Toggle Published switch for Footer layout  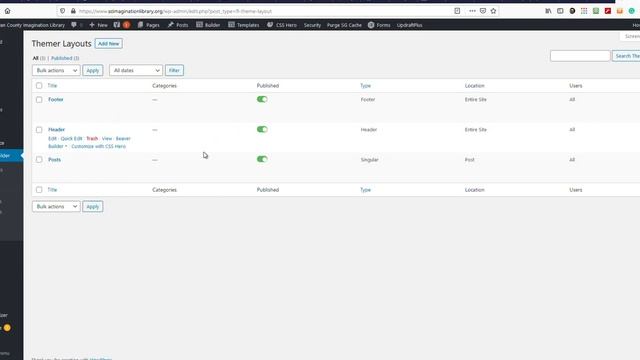click(x=262, y=99)
